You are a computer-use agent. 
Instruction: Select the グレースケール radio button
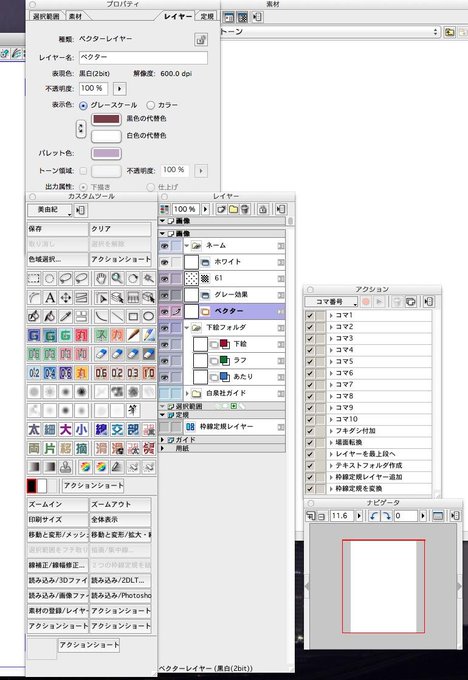point(83,105)
